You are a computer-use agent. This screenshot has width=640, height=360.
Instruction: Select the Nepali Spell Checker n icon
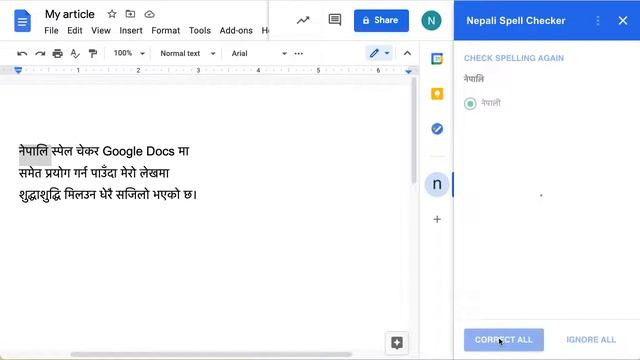(x=437, y=184)
